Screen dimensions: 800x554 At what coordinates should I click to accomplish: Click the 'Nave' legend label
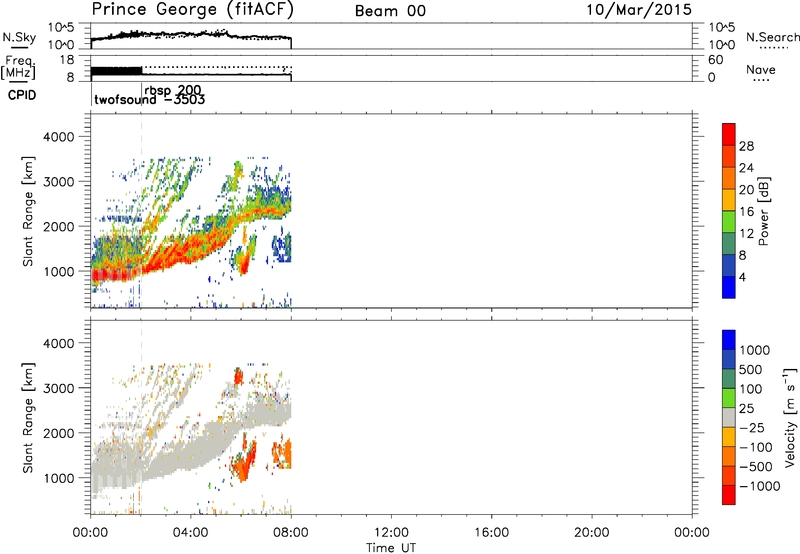(x=761, y=69)
